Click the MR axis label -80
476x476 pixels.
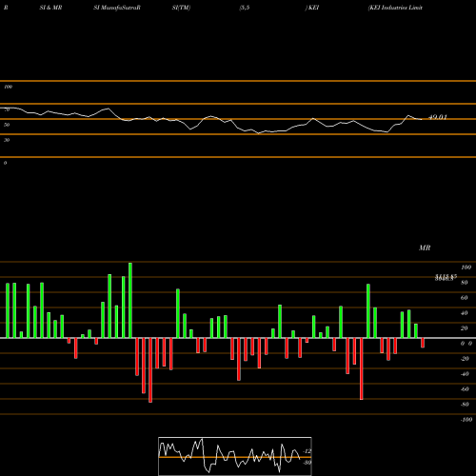click(465, 405)
